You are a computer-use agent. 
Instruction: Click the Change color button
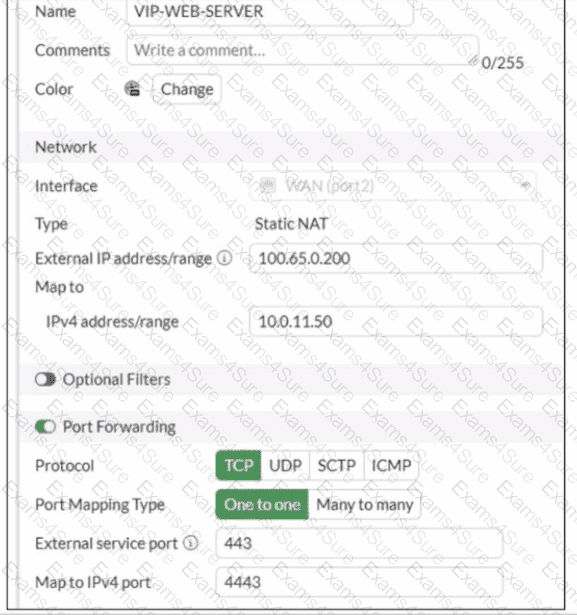coord(187,89)
